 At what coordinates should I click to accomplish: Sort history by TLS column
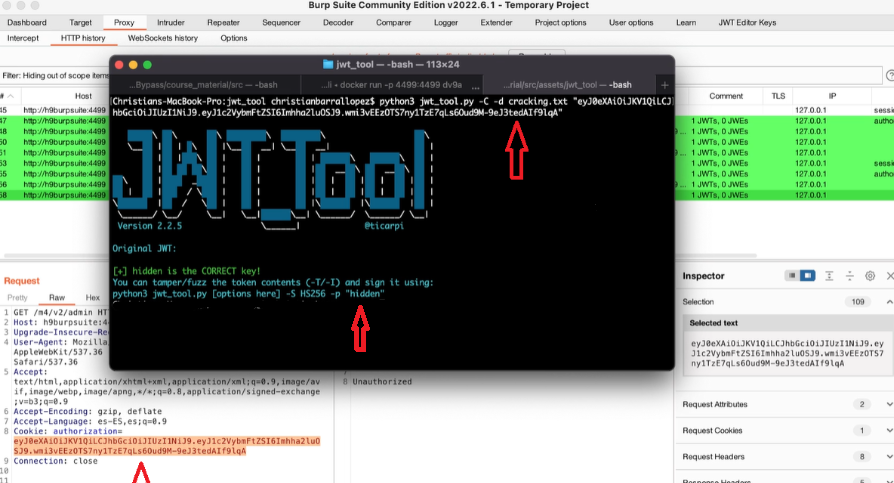tap(778, 96)
